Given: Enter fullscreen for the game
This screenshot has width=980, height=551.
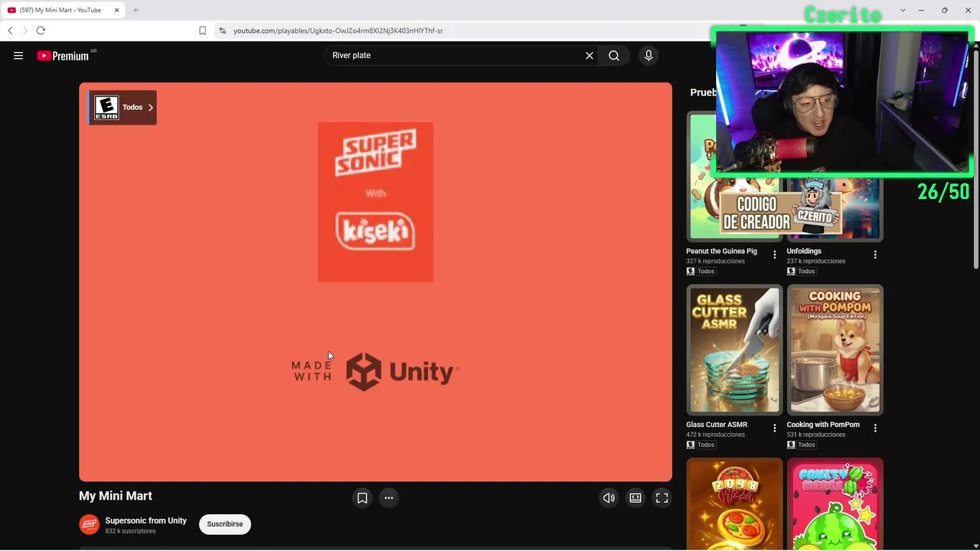Looking at the screenshot, I should (x=662, y=498).
